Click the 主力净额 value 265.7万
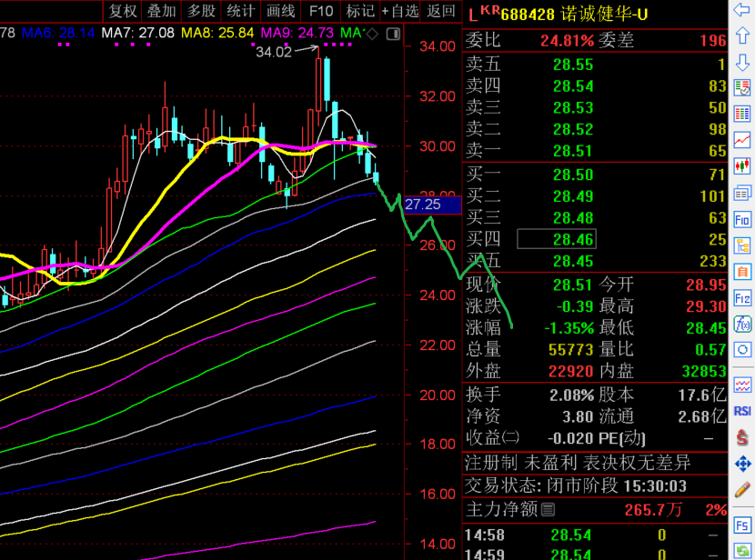Viewport: 755px width, 560px height. [653, 509]
